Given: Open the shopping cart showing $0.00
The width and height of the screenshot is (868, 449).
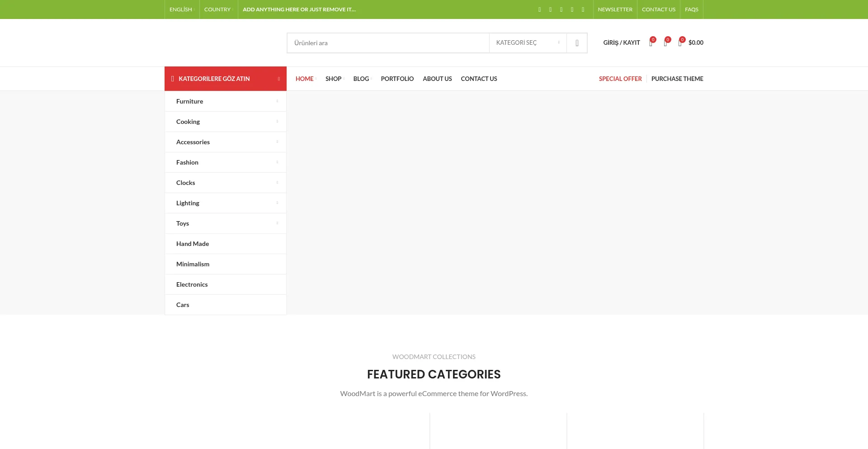Looking at the screenshot, I should [x=691, y=43].
